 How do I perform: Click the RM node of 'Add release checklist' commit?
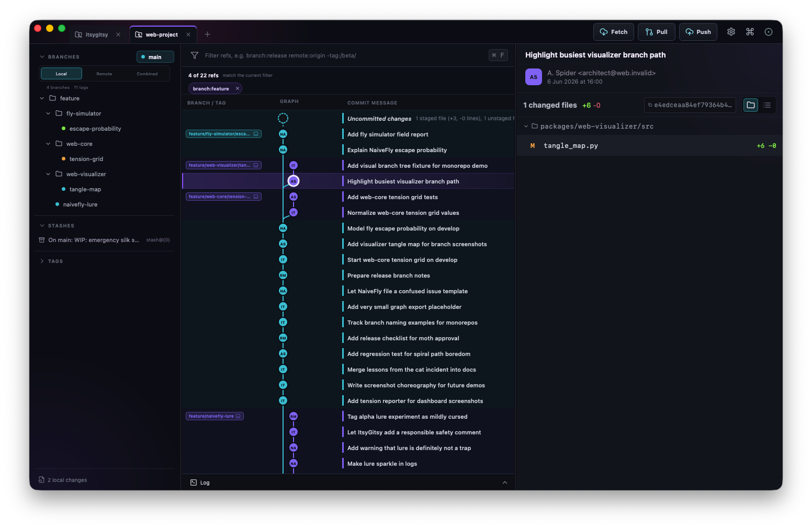(283, 338)
